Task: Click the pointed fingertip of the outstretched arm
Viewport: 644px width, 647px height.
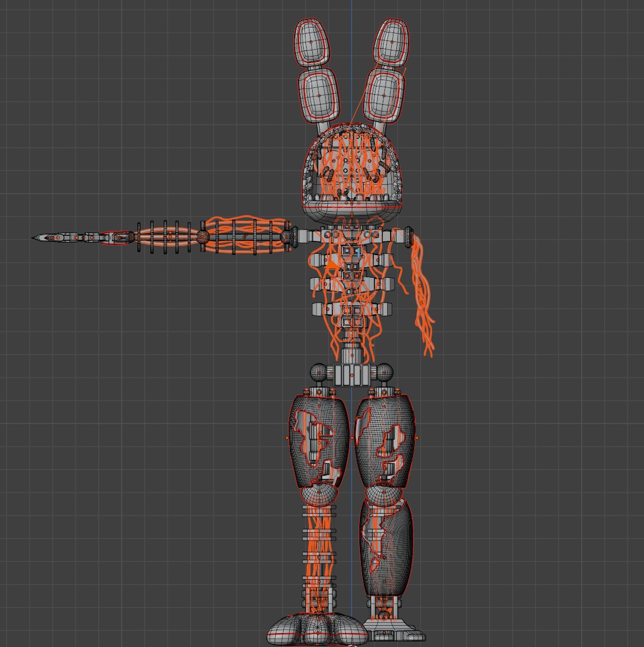Action: [38, 237]
